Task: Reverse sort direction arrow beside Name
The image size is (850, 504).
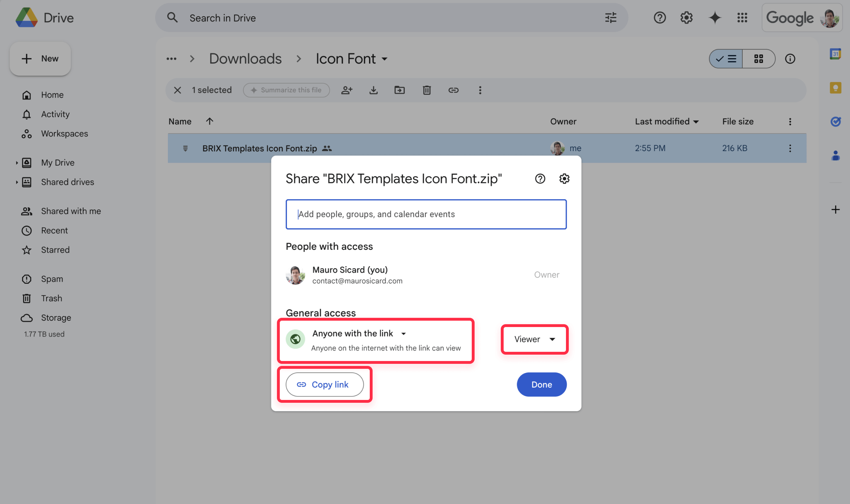Action: coord(209,121)
